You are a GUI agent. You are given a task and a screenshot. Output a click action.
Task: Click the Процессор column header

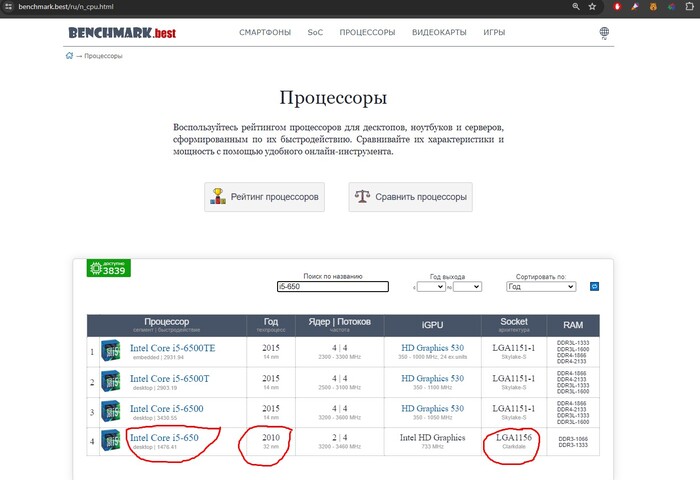click(167, 325)
